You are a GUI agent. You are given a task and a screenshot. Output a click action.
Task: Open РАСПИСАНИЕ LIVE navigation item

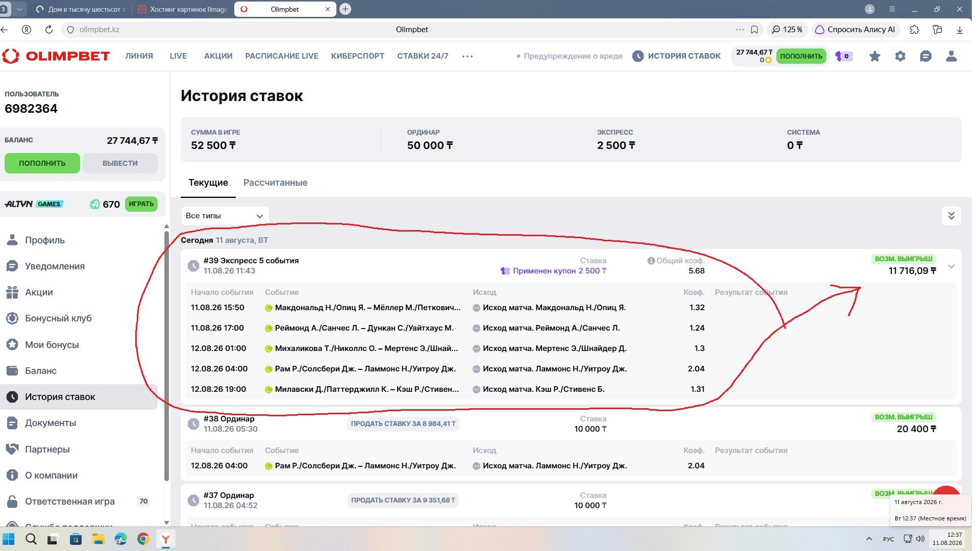[x=282, y=56]
